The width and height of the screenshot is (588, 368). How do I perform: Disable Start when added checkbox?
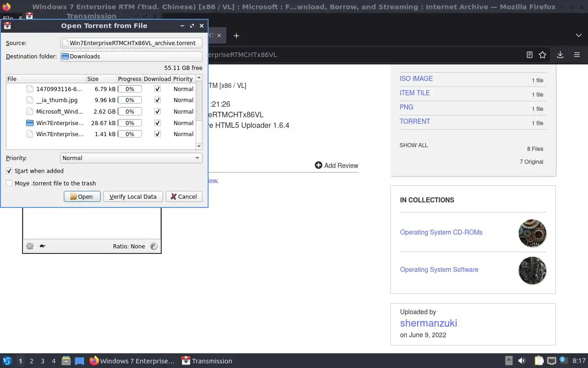[x=9, y=171]
